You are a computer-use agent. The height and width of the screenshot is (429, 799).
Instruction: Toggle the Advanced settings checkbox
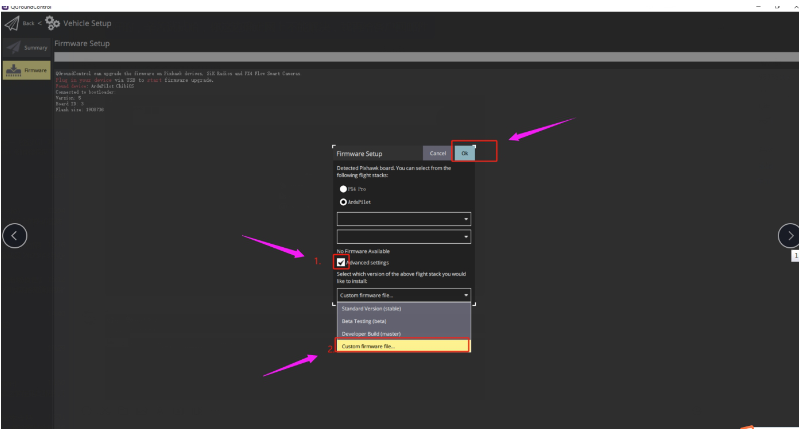point(342,262)
